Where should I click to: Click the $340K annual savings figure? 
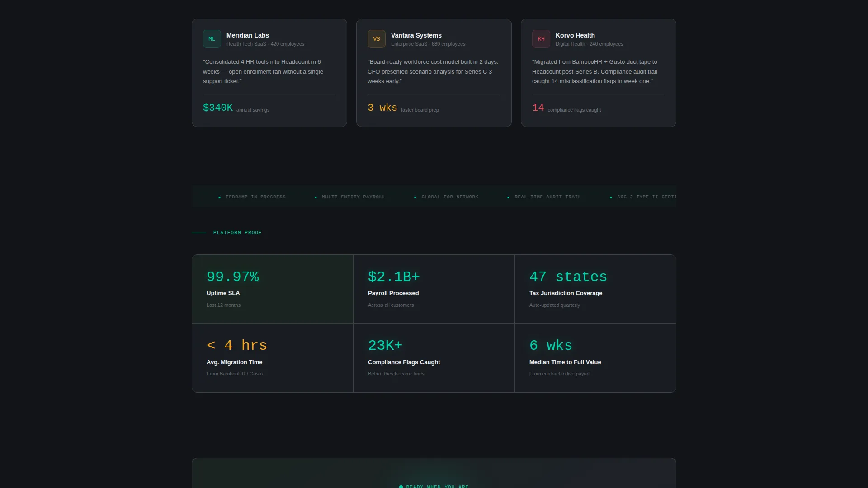218,108
